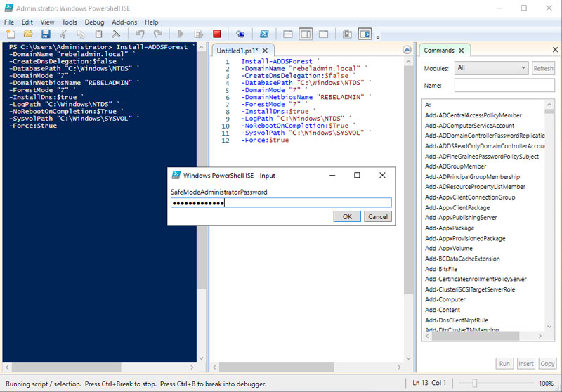Select Add-Content in command list
This screenshot has width=562, height=392.
coord(443,310)
